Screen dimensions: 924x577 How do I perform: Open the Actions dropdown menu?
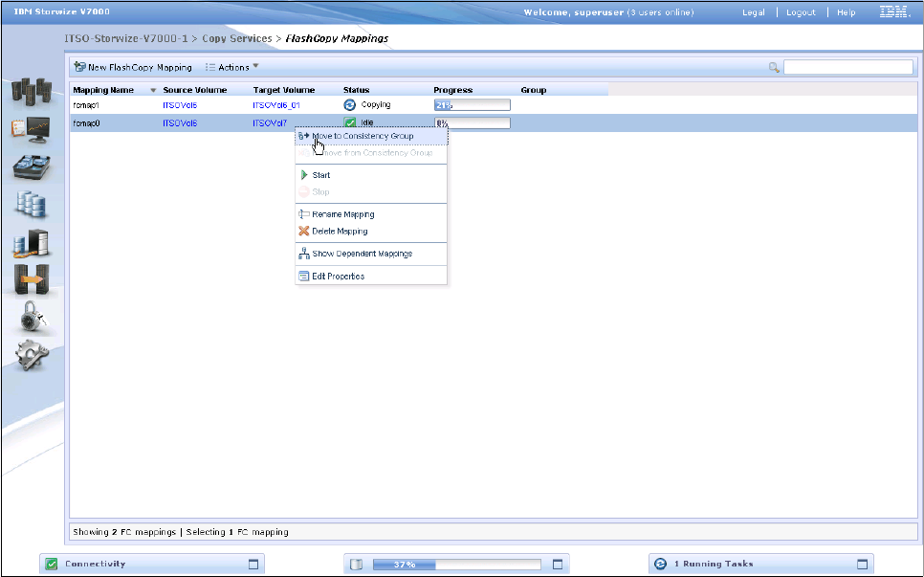[232, 68]
